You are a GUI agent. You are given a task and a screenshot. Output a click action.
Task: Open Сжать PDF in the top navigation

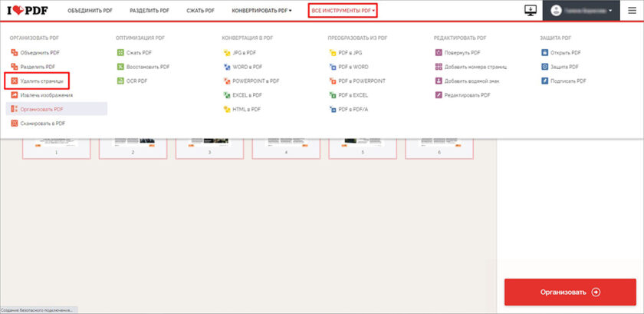(200, 11)
